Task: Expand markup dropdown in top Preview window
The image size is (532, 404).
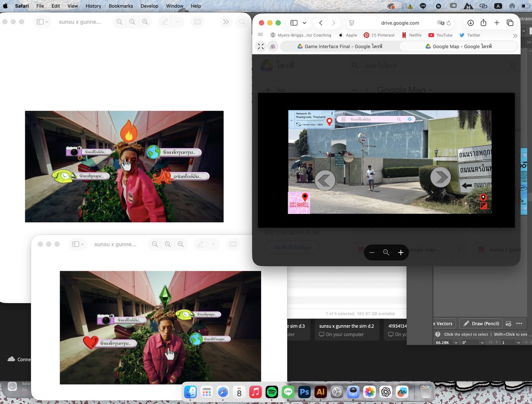Action: [x=177, y=22]
